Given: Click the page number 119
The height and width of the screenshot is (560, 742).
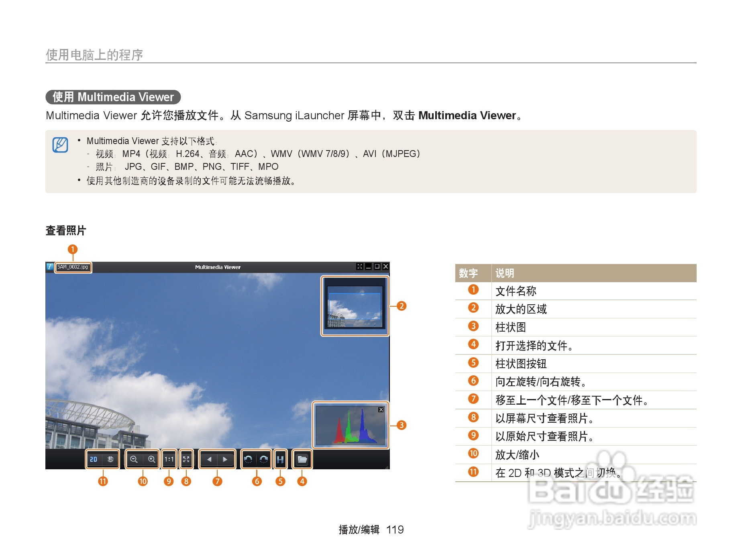Looking at the screenshot, I should click(395, 530).
